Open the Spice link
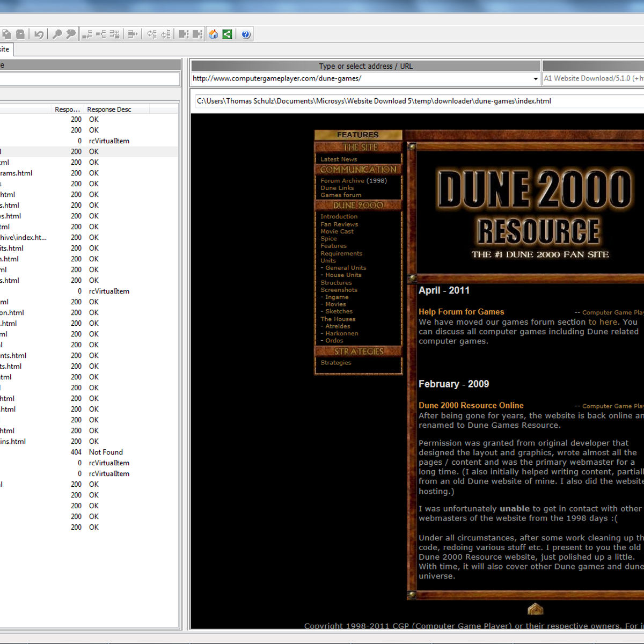The image size is (644, 644). point(328,239)
